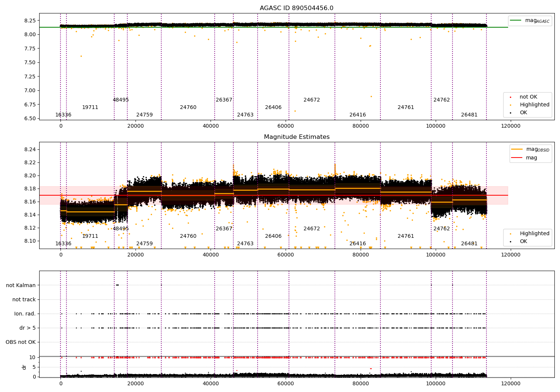The height and width of the screenshot is (392, 560).
Task: Click obsid label 24762 in top panel
Action: (442, 100)
